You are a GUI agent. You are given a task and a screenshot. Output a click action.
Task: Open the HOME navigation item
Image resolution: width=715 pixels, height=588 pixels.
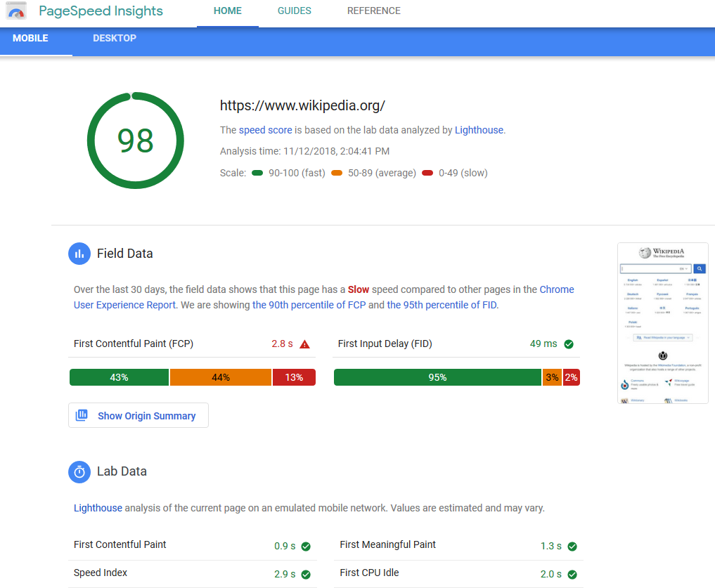pos(228,11)
